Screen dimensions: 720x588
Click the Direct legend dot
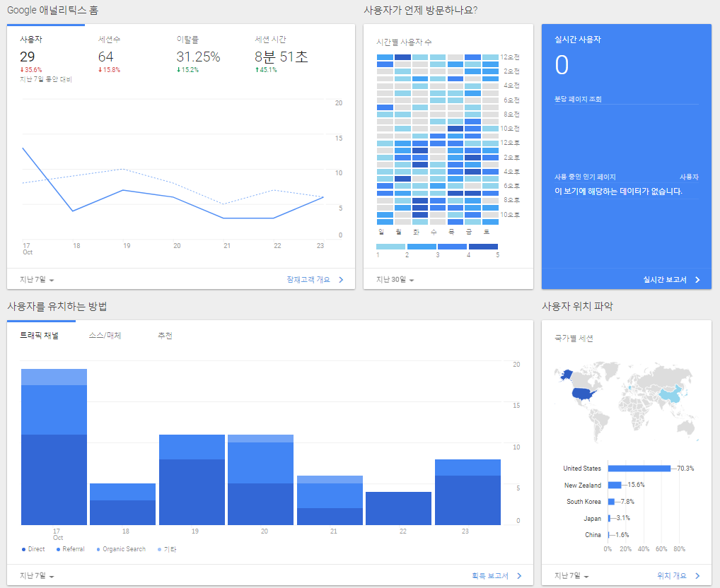pyautogui.click(x=24, y=549)
